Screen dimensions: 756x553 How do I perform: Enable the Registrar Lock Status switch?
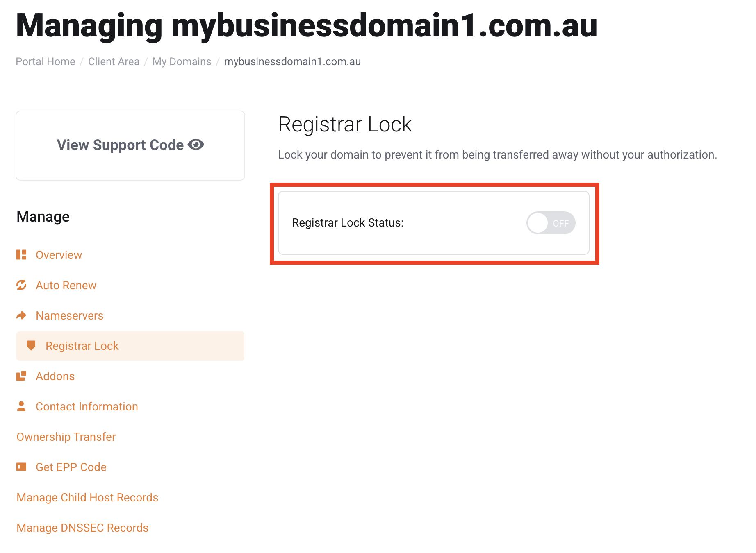(551, 223)
